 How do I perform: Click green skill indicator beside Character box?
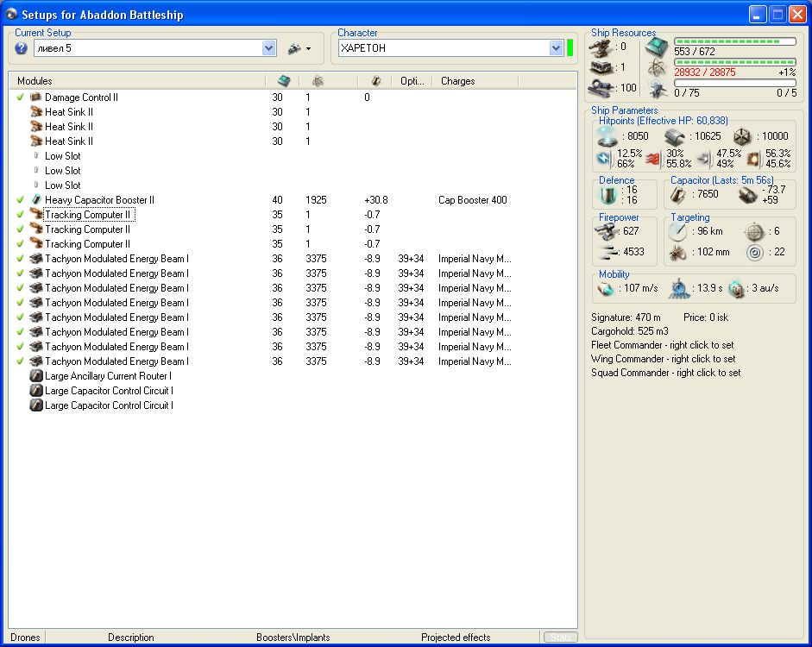click(570, 48)
